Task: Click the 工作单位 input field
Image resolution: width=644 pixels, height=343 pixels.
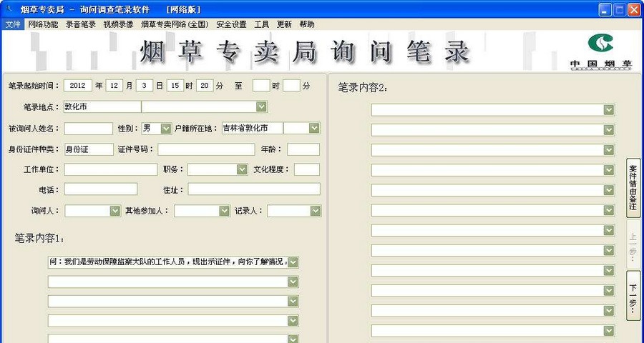Action: [110, 169]
